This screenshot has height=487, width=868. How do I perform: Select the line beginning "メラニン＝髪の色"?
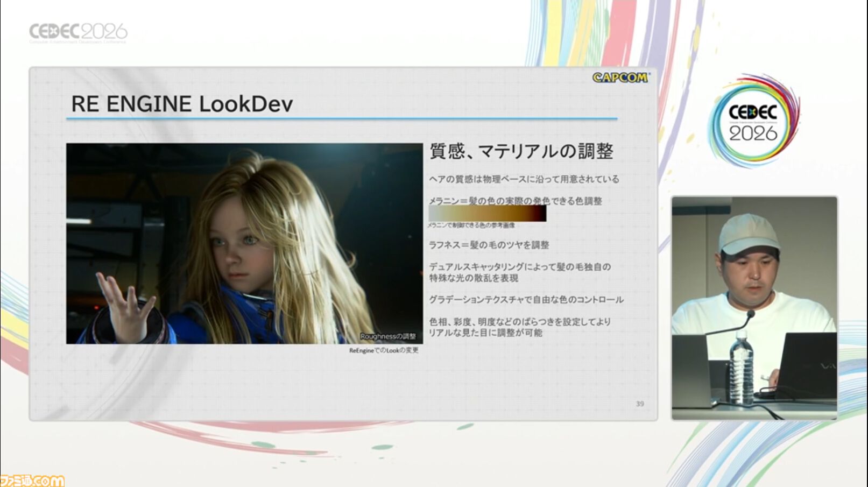[x=515, y=201]
